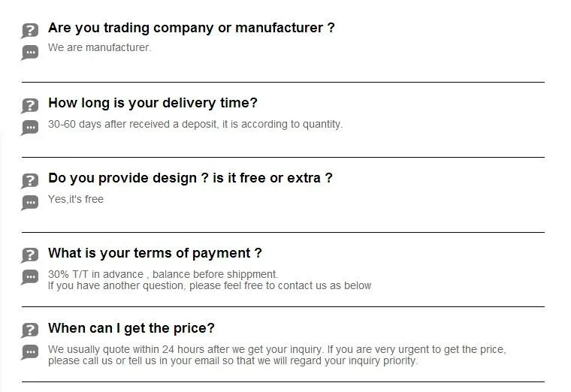
Task: Click speech bubble icon beside '30% T/T' answer
Action: coord(29,277)
